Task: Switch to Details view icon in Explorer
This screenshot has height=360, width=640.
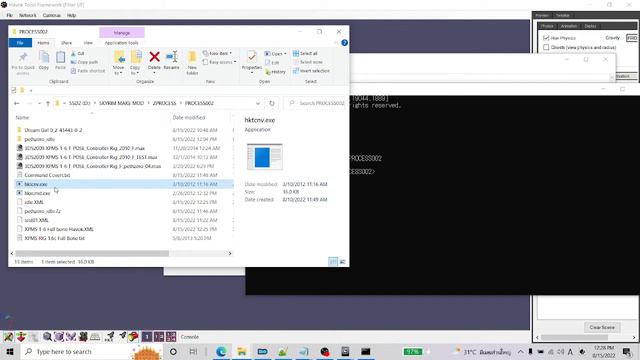Action: tap(333, 262)
